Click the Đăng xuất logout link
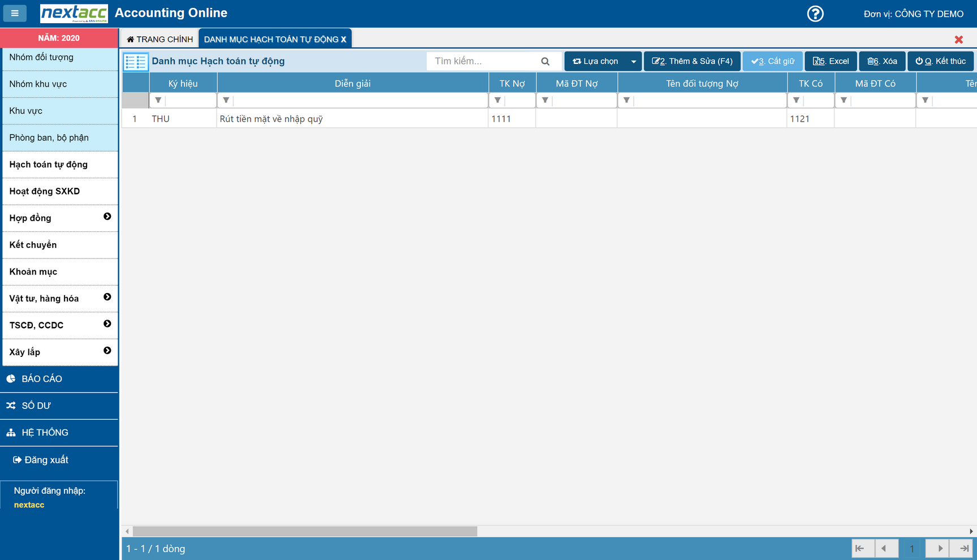 [41, 460]
